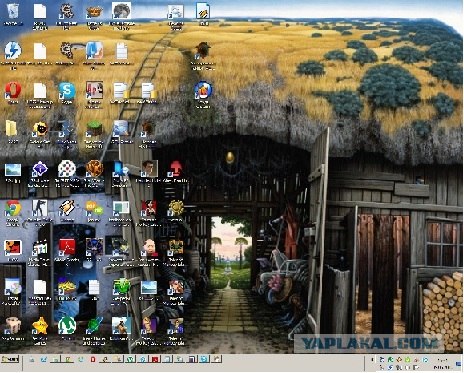Screen dimensions: 464x373
Task: Launch Google Chrome from the desktop
Action: click(x=13, y=209)
